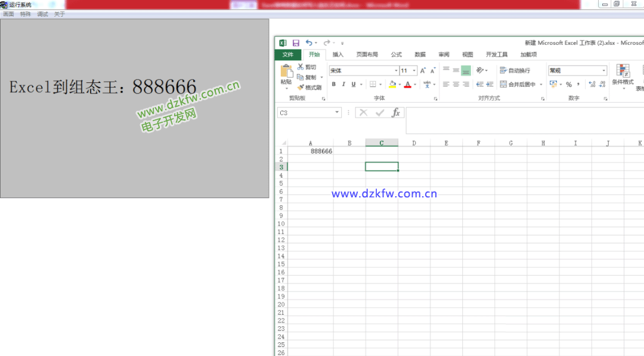Expand the number format dropdown (常规)

click(x=603, y=71)
